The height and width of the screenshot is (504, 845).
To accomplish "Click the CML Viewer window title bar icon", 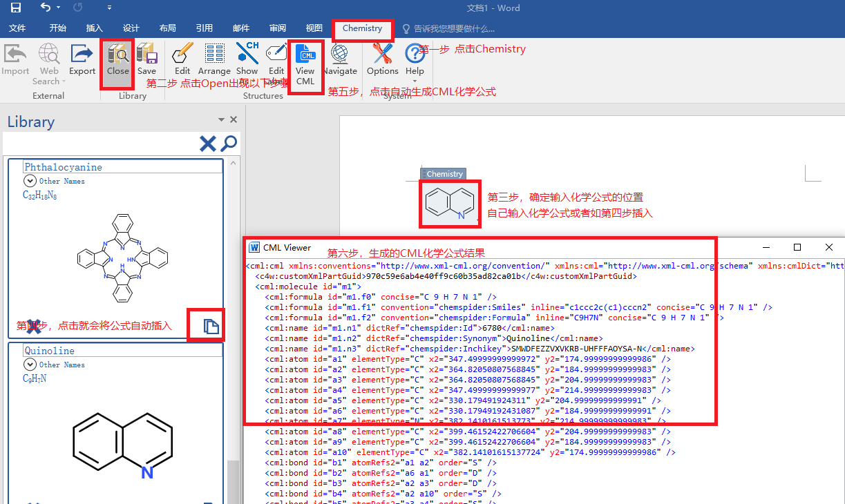I will click(x=254, y=248).
